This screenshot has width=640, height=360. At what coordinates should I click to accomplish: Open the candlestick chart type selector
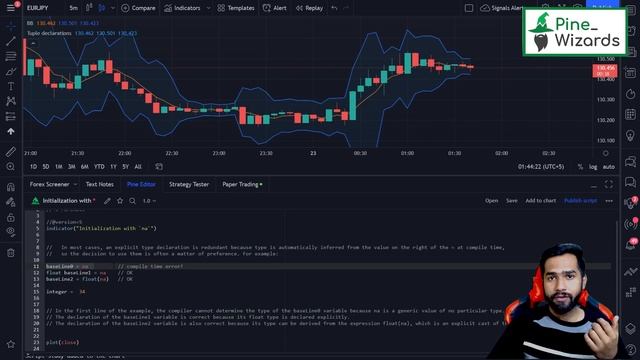[x=89, y=8]
